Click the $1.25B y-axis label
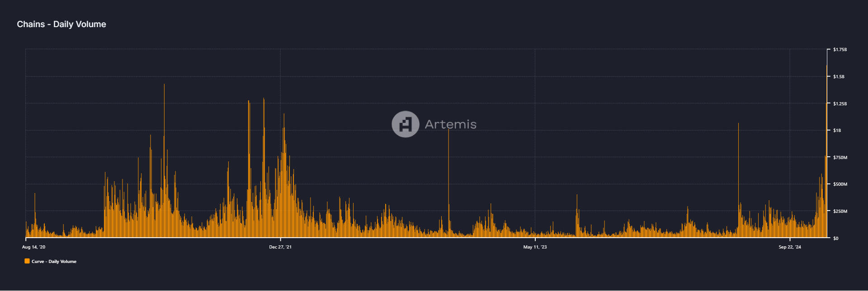 [x=840, y=104]
